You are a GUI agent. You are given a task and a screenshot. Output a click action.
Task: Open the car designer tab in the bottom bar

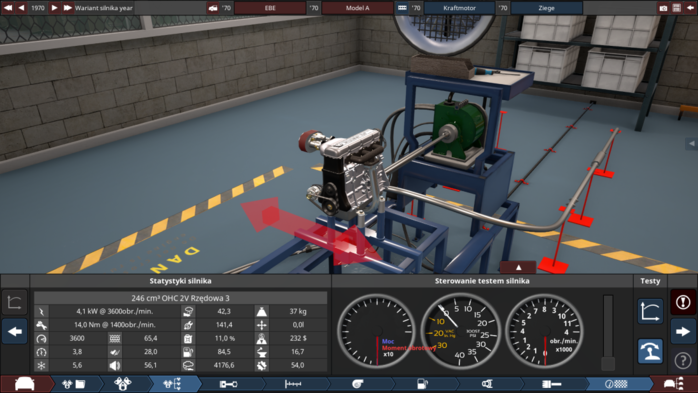point(25,384)
